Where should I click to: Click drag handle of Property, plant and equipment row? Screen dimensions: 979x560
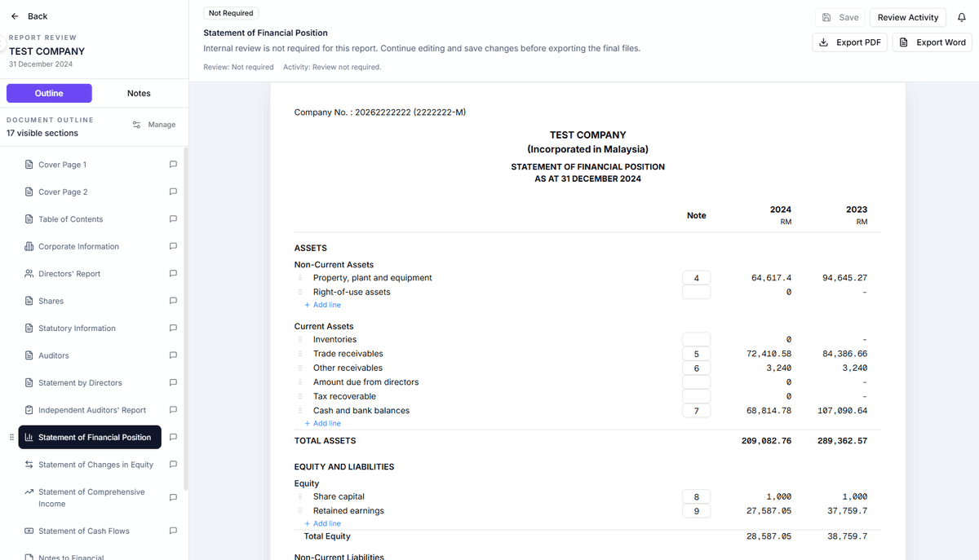[301, 278]
